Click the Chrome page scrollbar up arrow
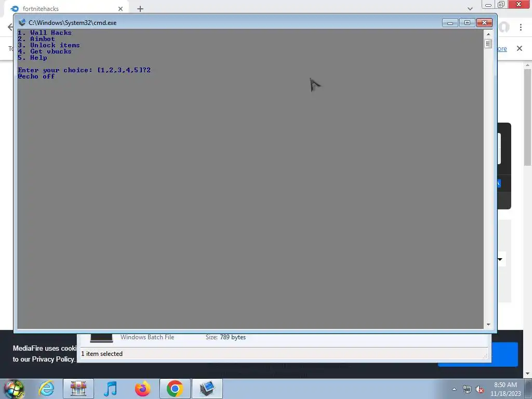The image size is (532, 399). coord(528,65)
